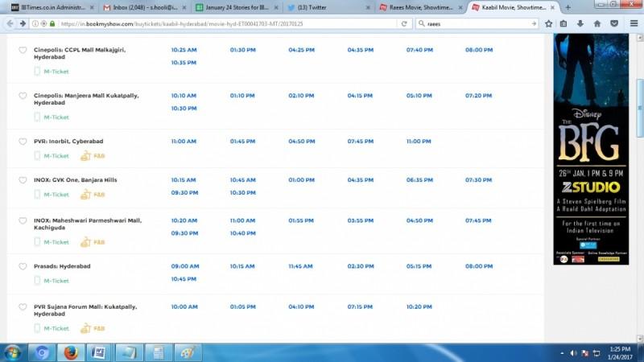Screen dimensions: 644x362
Task: Open Word from the taskbar
Action: pyautogui.click(x=98, y=352)
